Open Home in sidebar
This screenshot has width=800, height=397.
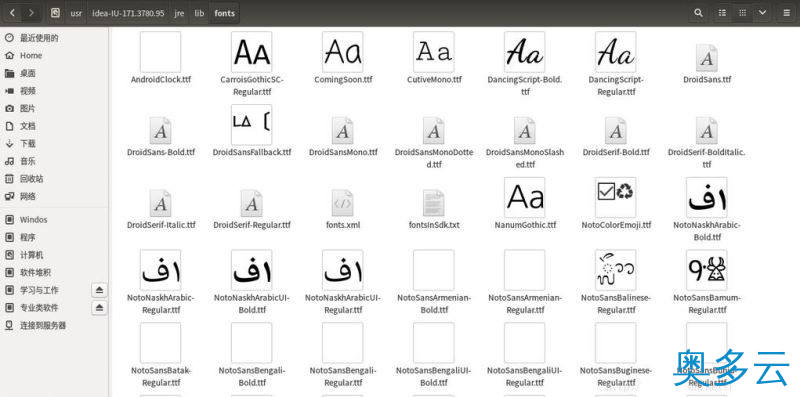(54, 55)
